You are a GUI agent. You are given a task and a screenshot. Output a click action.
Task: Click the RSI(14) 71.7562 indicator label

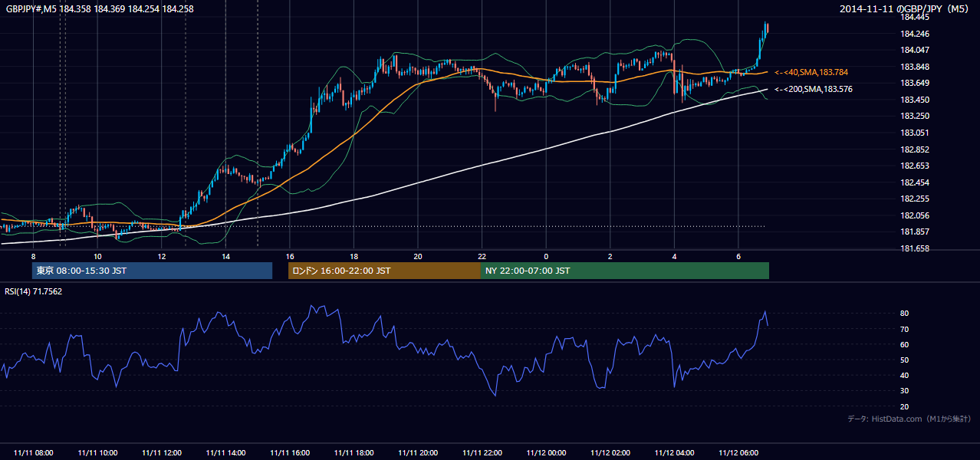34,291
